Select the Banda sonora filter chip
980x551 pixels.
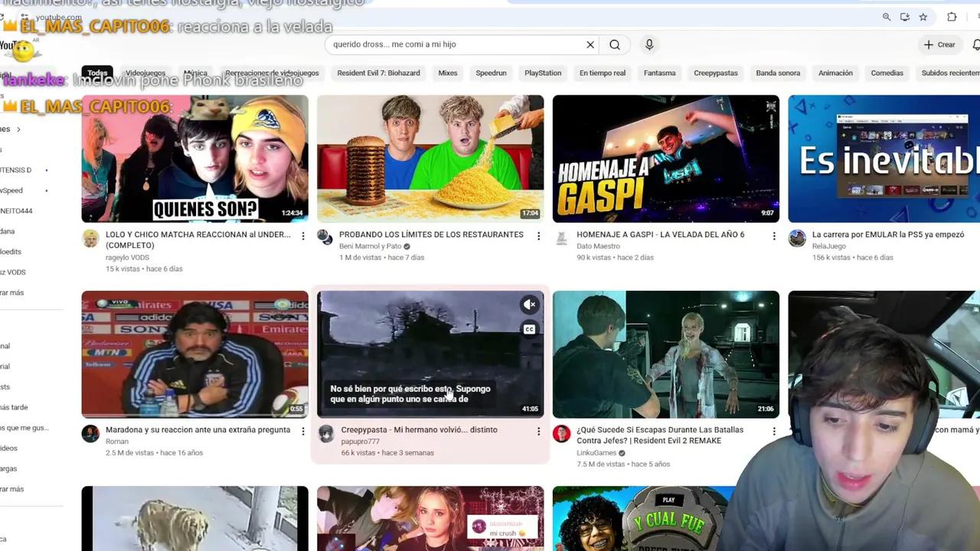coord(778,73)
